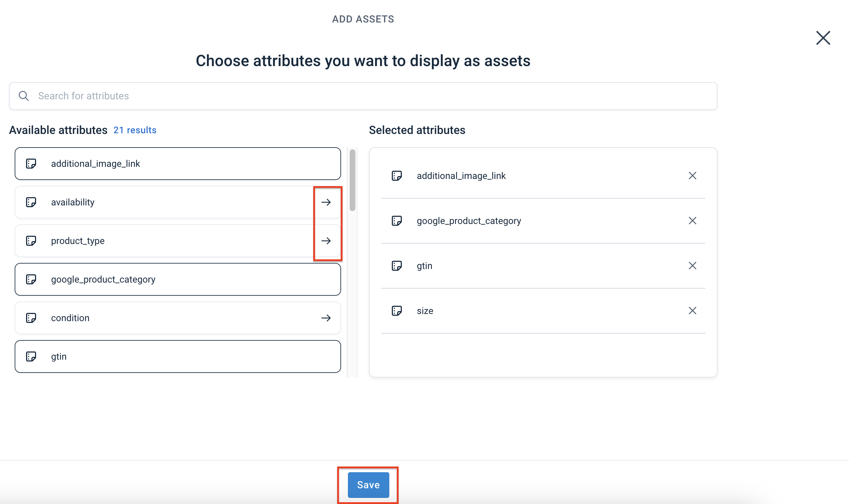Remove size from selected attributes
The width and height of the screenshot is (849, 504).
(x=692, y=310)
